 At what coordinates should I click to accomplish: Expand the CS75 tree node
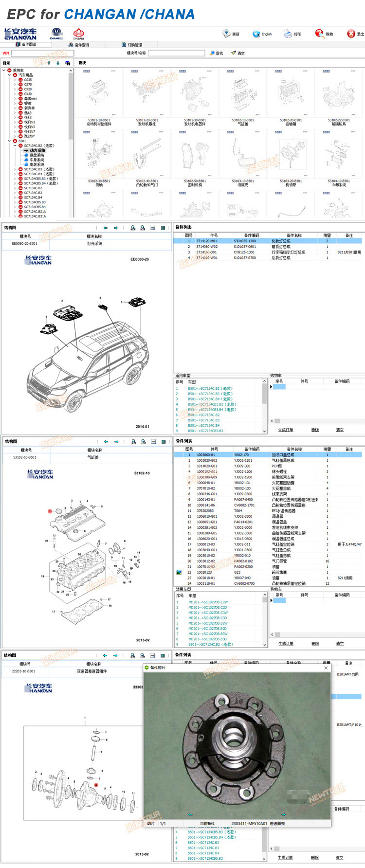tap(15, 85)
